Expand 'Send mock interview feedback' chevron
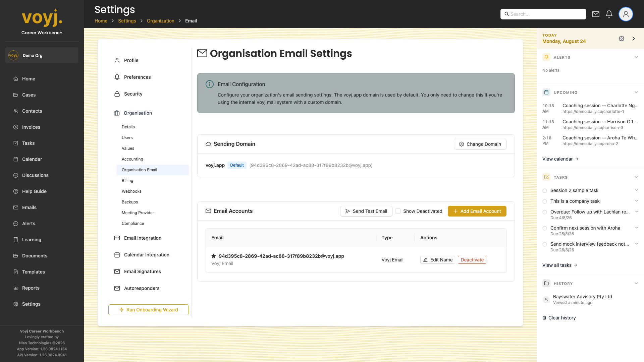Screen dimensions: 644x362 (637, 244)
